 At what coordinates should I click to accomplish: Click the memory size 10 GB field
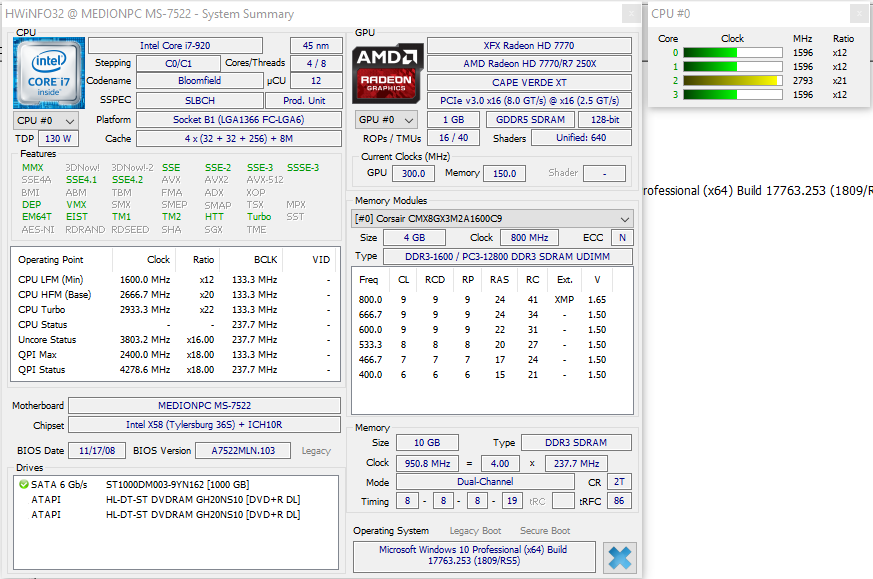pyautogui.click(x=427, y=443)
